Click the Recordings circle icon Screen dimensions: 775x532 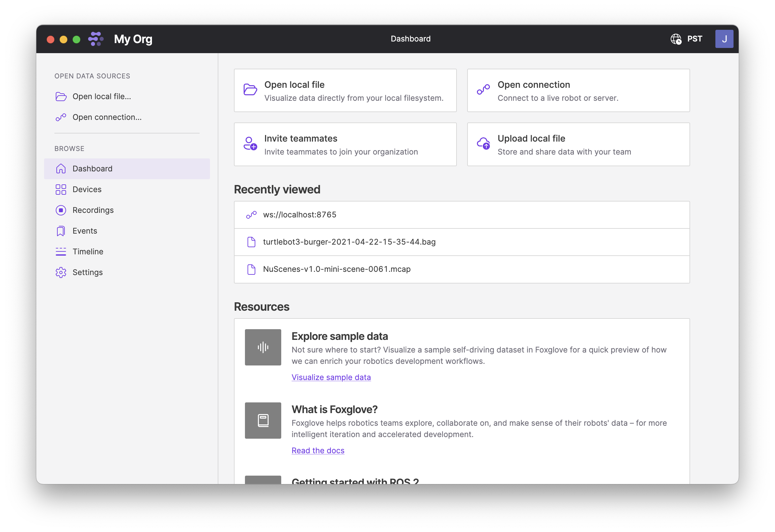[x=61, y=210]
